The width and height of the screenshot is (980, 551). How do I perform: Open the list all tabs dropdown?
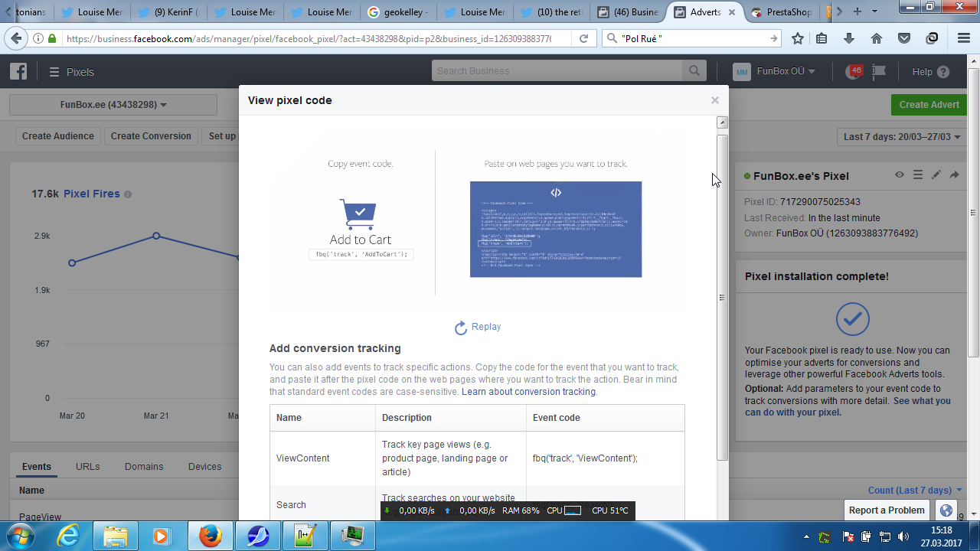point(875,11)
